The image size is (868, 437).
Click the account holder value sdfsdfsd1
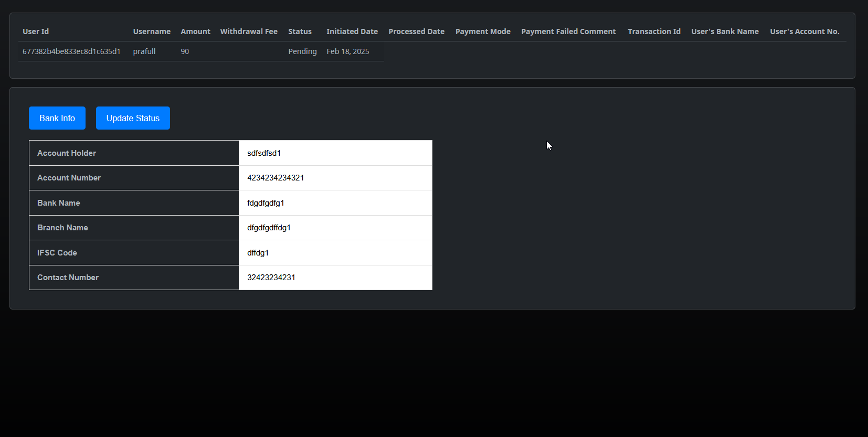tap(264, 153)
